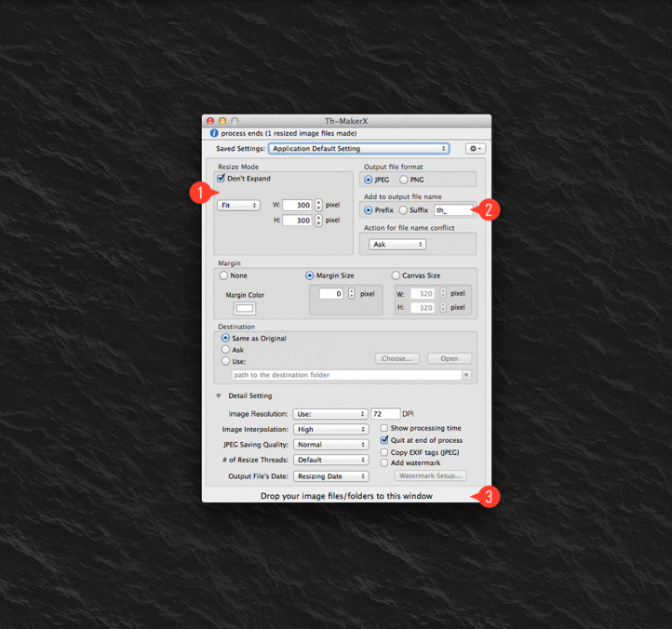Open destination folder path history dropdown

pyautogui.click(x=466, y=375)
